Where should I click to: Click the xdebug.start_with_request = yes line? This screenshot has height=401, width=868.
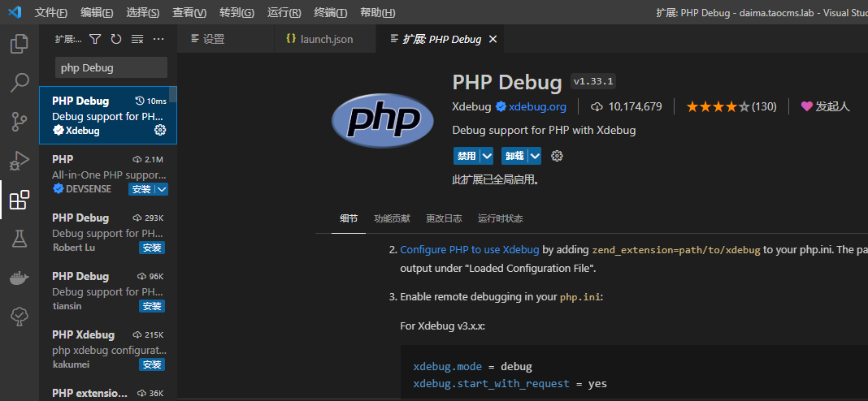[x=510, y=383]
